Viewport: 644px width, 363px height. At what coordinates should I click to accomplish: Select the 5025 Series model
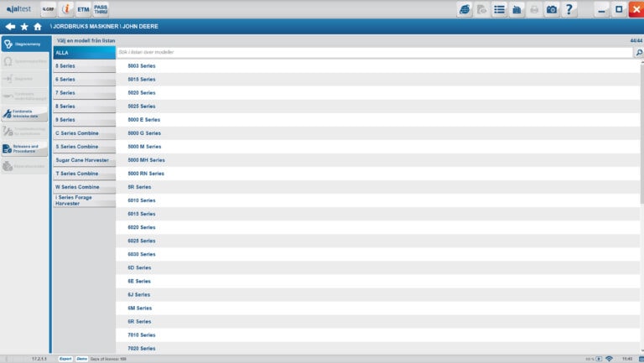pos(378,106)
